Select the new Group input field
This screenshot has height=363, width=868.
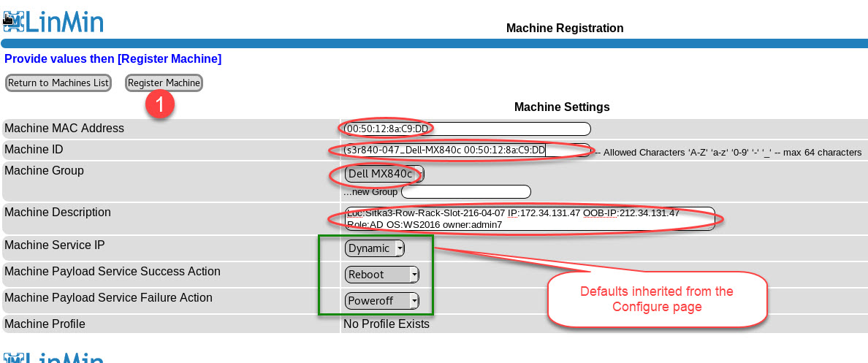pyautogui.click(x=465, y=192)
